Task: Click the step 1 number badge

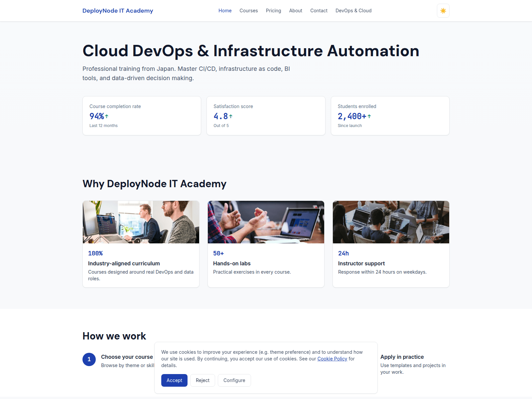Action: point(89,359)
